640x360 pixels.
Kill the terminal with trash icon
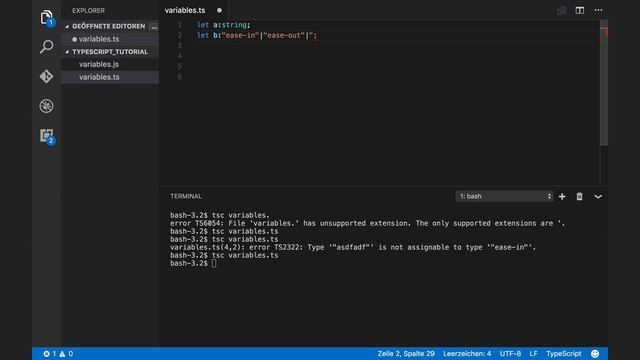click(579, 196)
